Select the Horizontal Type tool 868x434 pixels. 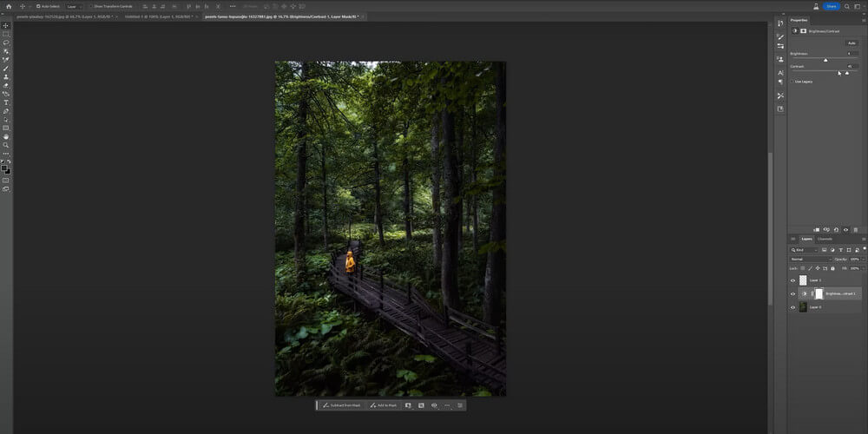click(x=5, y=103)
